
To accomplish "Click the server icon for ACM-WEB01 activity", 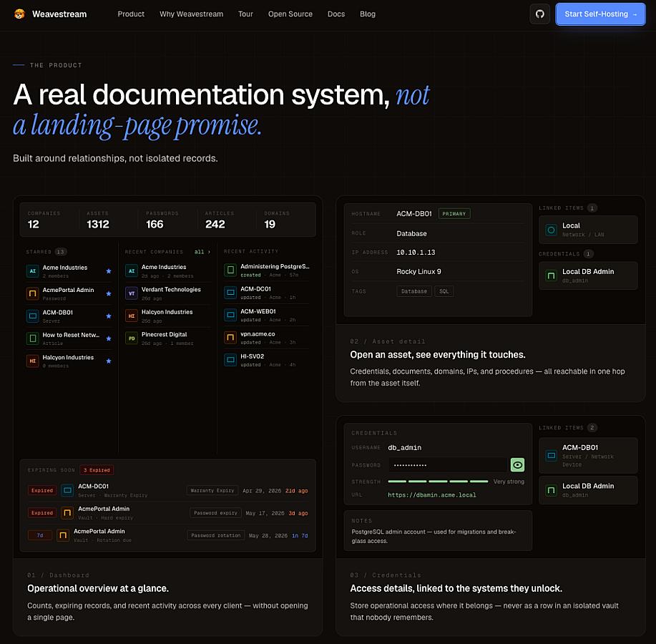I will tap(230, 315).
